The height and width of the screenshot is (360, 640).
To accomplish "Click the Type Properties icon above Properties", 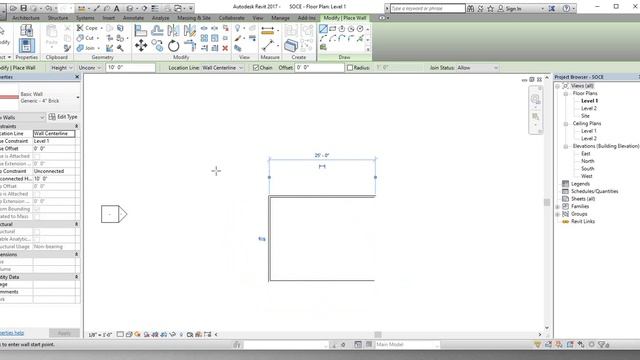I will [27, 30].
